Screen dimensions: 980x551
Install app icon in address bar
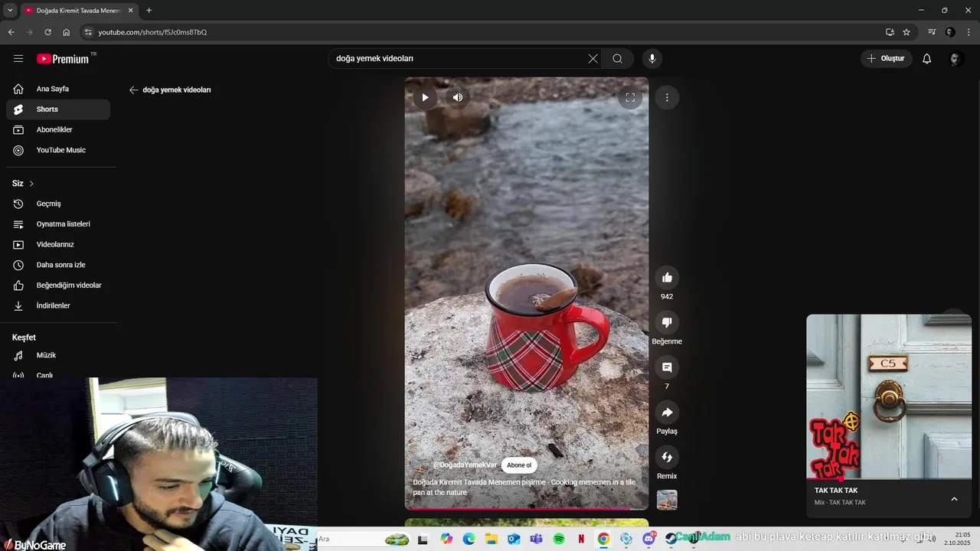pyautogui.click(x=890, y=32)
